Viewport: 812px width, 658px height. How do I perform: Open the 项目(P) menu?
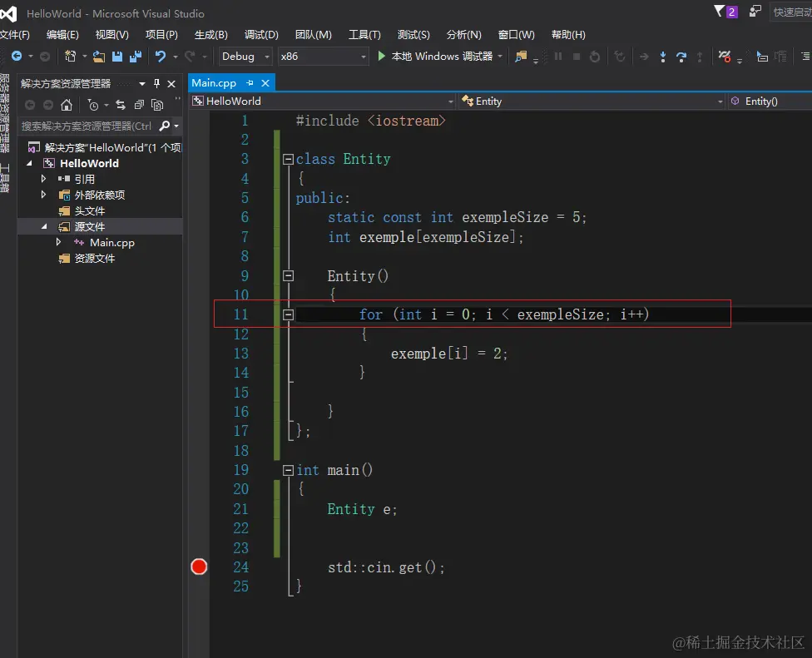[x=161, y=34]
